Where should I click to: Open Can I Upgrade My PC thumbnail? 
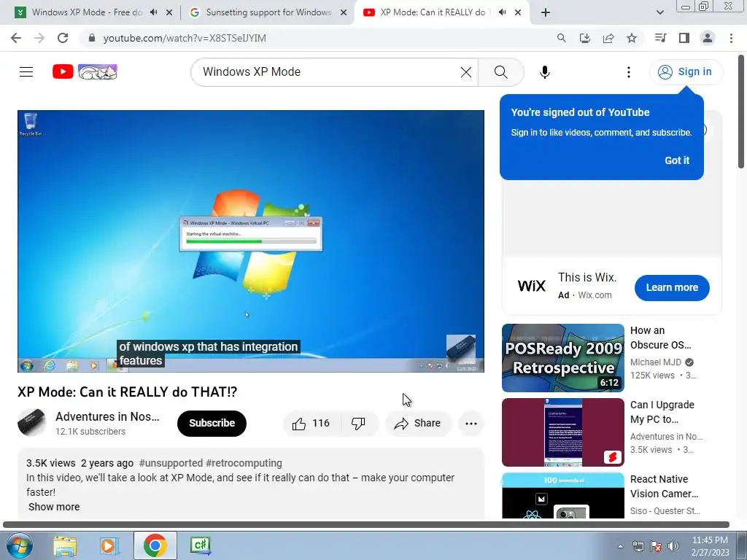[562, 432]
